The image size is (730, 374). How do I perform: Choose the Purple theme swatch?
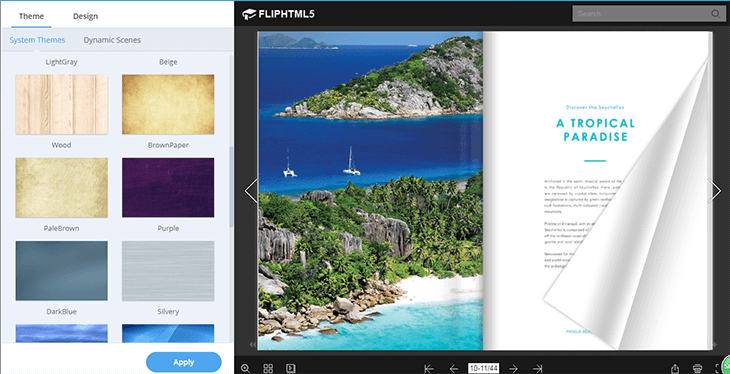click(x=168, y=187)
